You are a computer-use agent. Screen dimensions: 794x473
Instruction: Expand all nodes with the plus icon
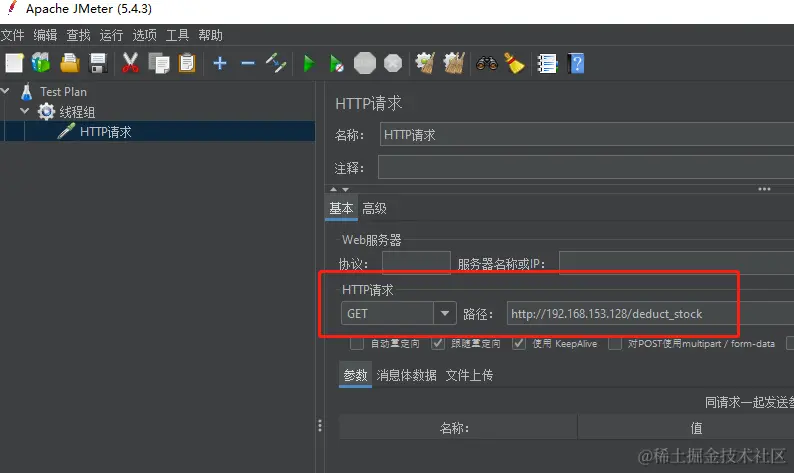tap(220, 63)
